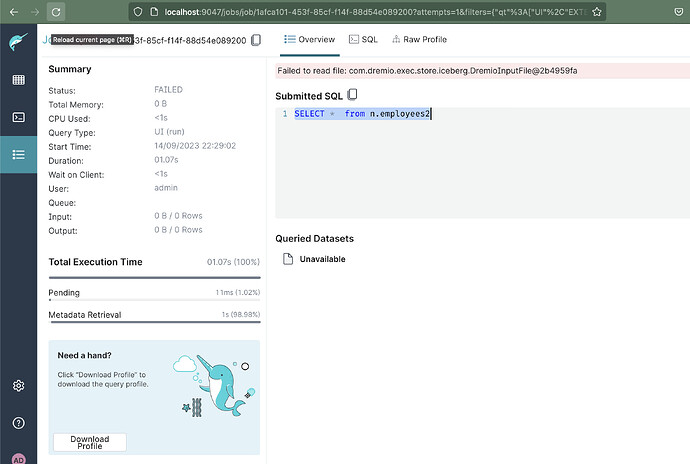Click the Dremio narwhal logo
Screen dimensions: 690x464
tap(18, 42)
